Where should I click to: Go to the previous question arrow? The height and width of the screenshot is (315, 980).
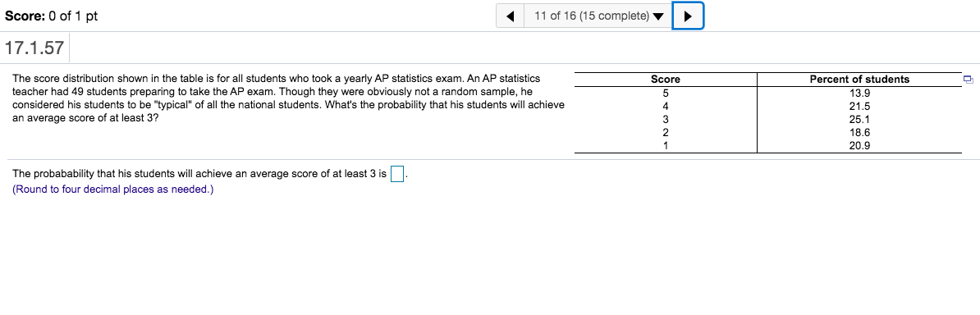(510, 16)
